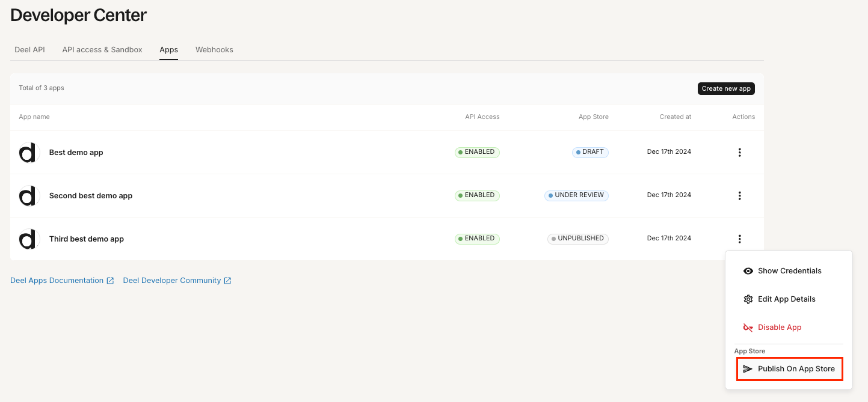
Task: Select Disable App in the menu
Action: coord(789,327)
